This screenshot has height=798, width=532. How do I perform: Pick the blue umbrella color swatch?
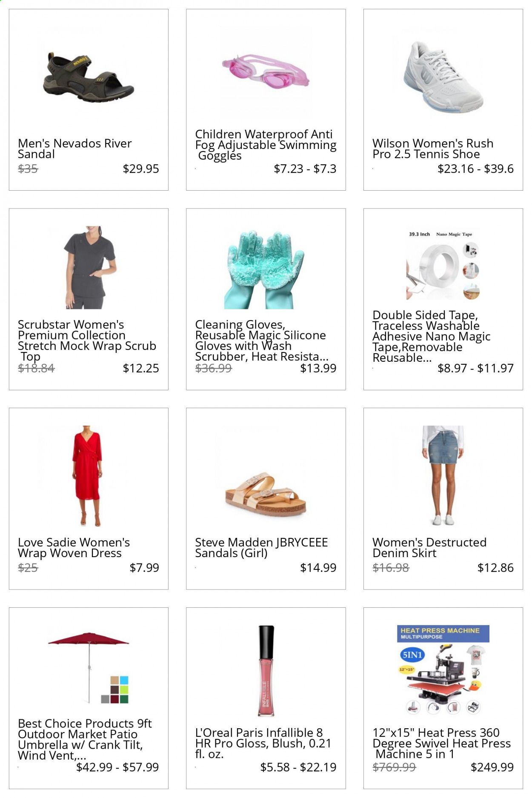tap(124, 680)
